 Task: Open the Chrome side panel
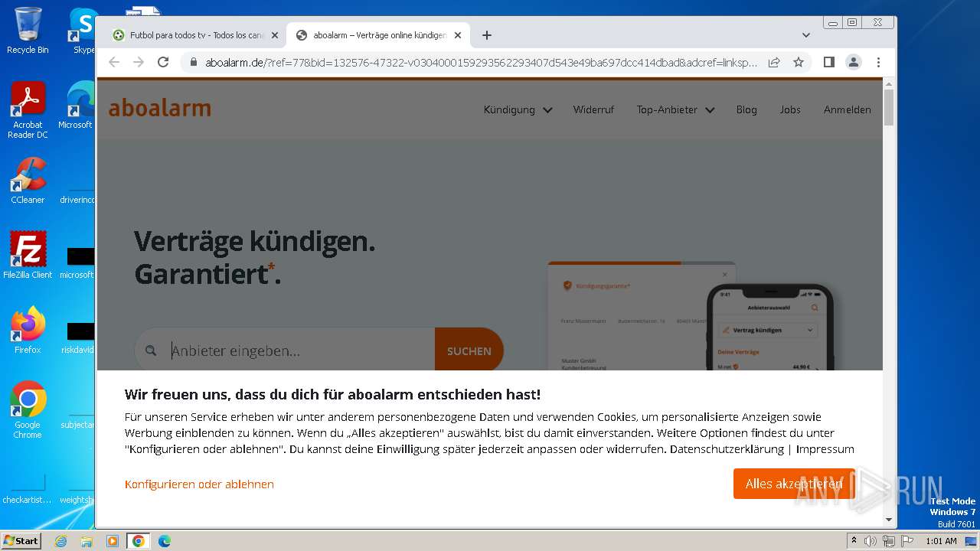pyautogui.click(x=828, y=62)
